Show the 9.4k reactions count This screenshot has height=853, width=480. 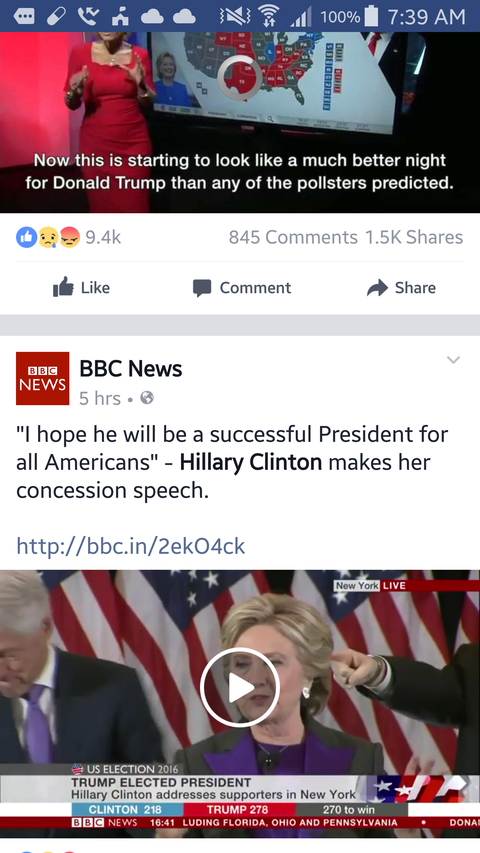103,237
